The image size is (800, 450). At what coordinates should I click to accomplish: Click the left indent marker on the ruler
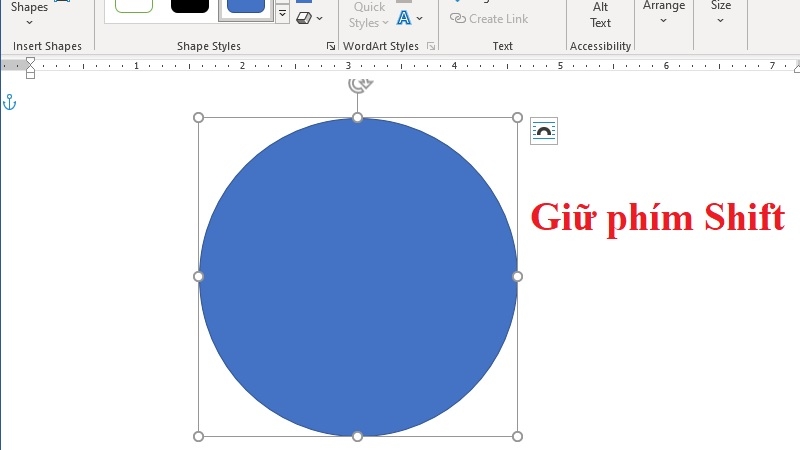(30, 75)
